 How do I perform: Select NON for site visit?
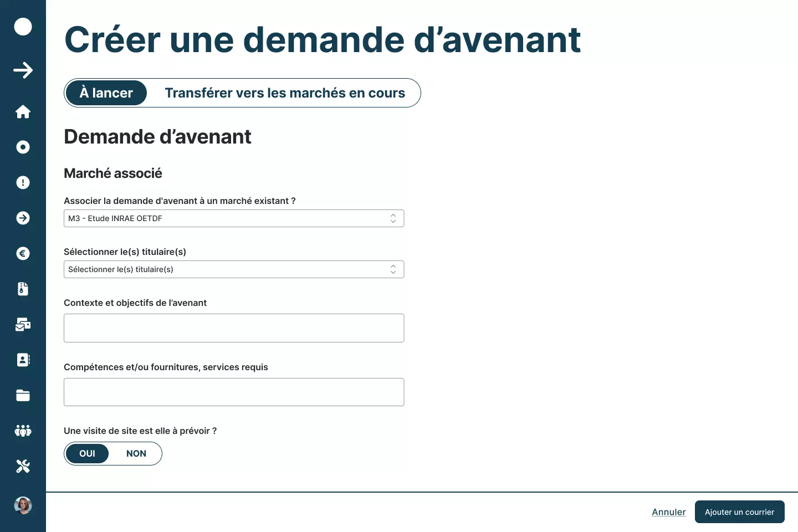tap(136, 454)
